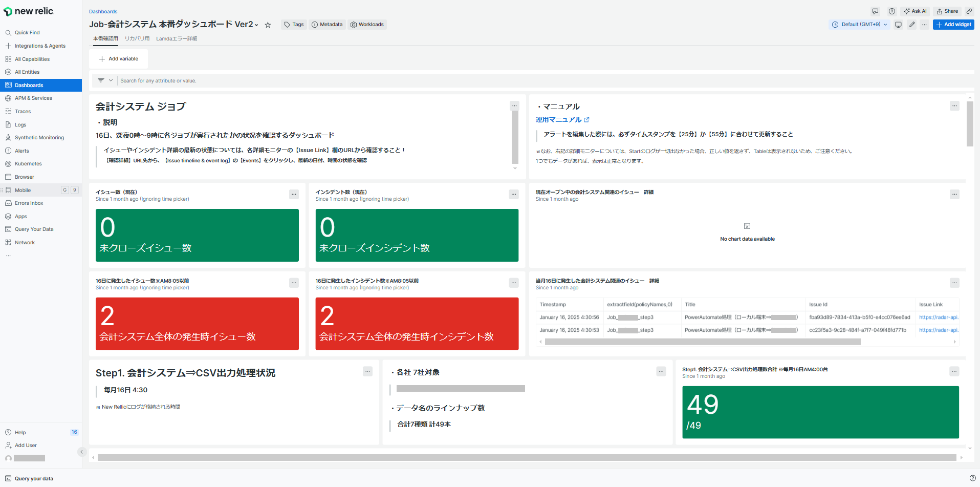Enter TV presentation mode
This screenshot has width=980, height=487.
(898, 24)
